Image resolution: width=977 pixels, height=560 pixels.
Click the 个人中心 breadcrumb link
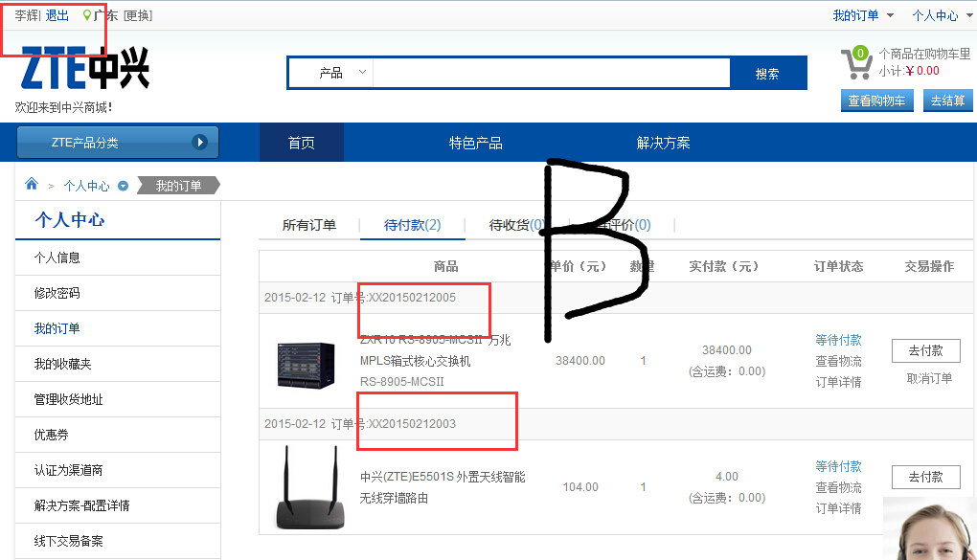click(x=86, y=186)
